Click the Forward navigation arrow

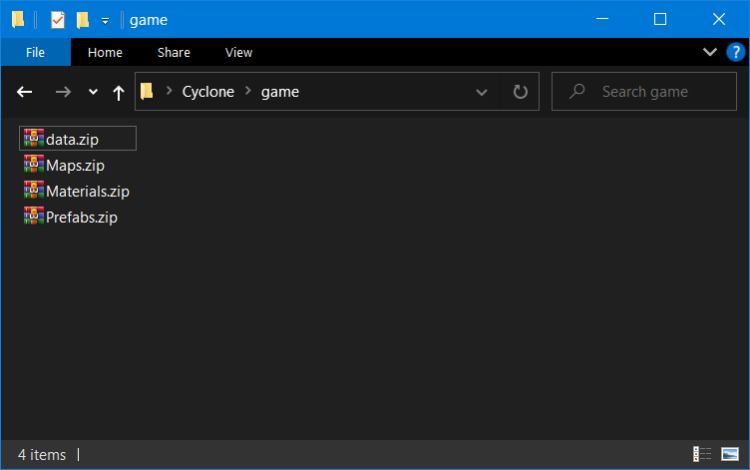(x=63, y=92)
